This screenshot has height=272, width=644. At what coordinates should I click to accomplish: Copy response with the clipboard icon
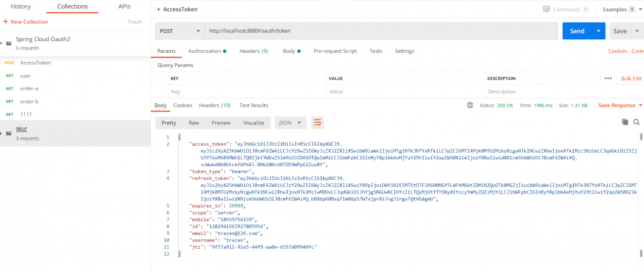click(x=625, y=122)
